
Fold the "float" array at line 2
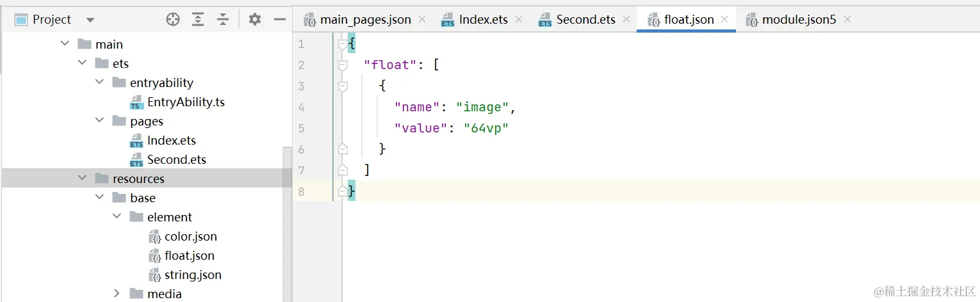pyautogui.click(x=343, y=65)
